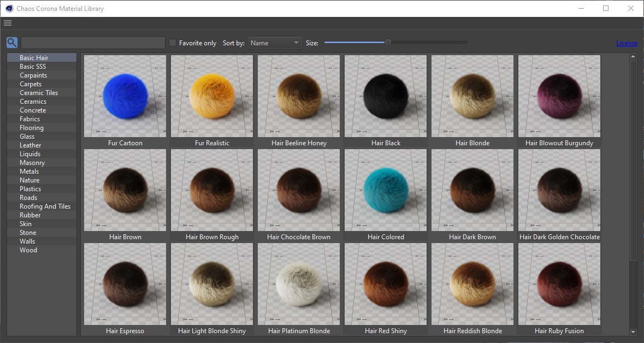Click the scrollbar up arrow

click(x=633, y=57)
